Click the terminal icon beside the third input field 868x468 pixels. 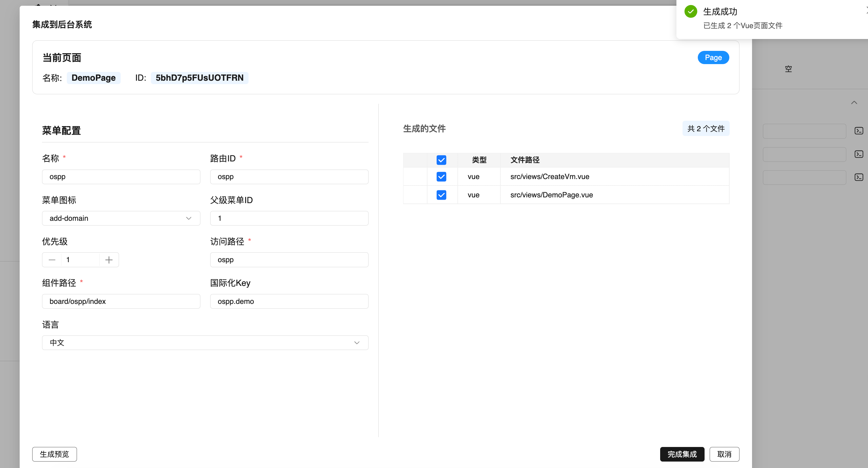[x=859, y=177]
